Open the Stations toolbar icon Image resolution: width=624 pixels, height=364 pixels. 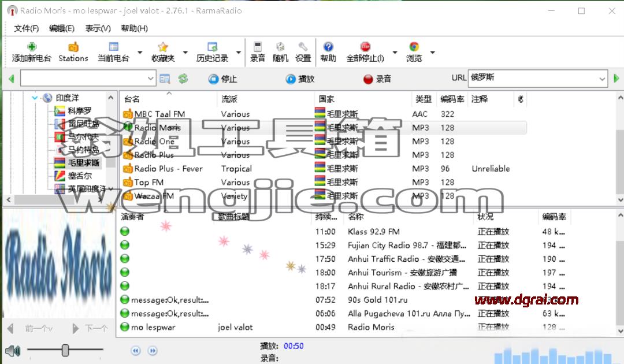(x=73, y=47)
